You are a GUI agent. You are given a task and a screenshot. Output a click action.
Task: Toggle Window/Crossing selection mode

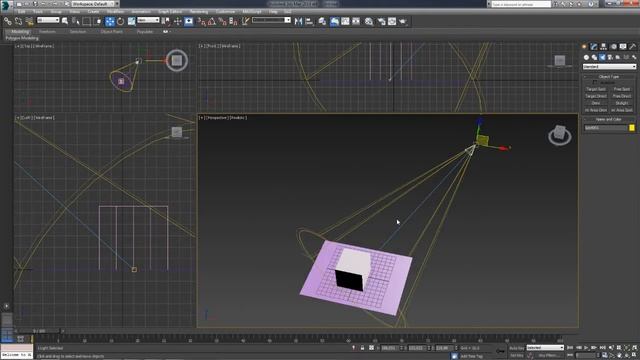pos(98,21)
